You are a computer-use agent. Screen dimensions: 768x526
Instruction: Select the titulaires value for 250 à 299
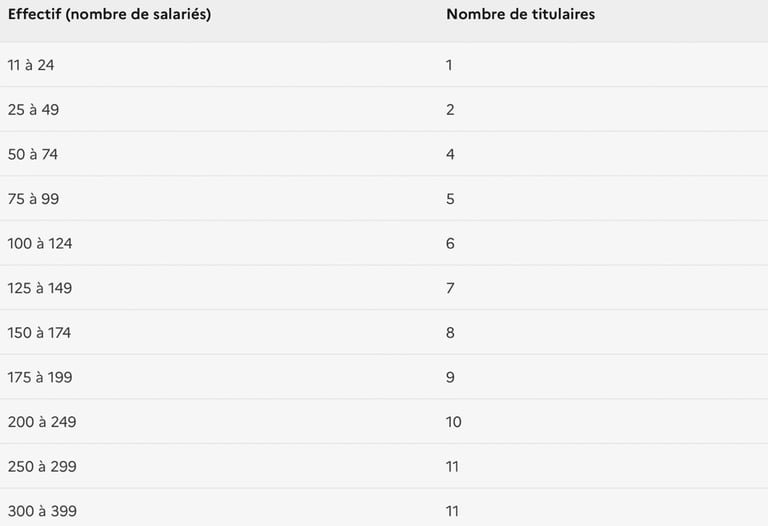click(453, 466)
